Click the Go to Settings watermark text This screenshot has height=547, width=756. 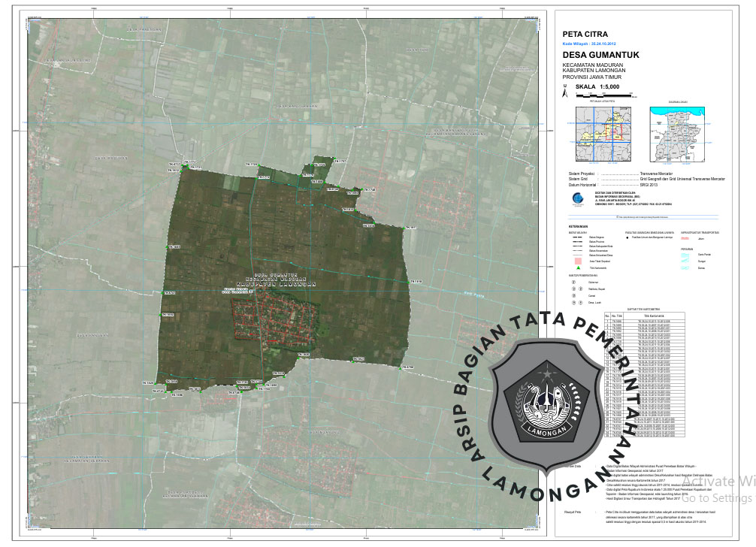[716, 498]
